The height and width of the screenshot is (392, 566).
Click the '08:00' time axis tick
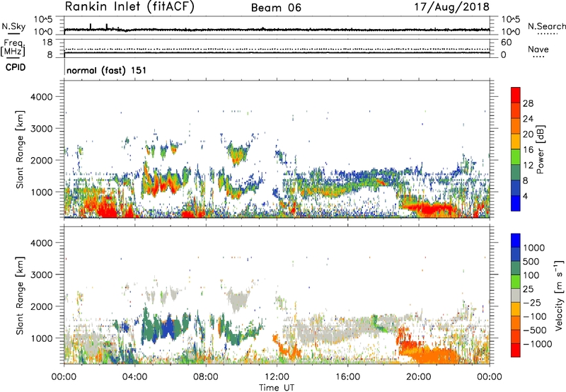[x=206, y=377]
